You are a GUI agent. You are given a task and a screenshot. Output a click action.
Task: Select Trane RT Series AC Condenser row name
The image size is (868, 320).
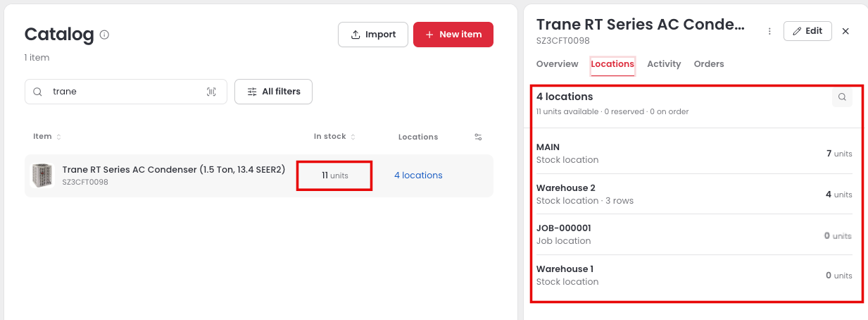[x=174, y=170]
